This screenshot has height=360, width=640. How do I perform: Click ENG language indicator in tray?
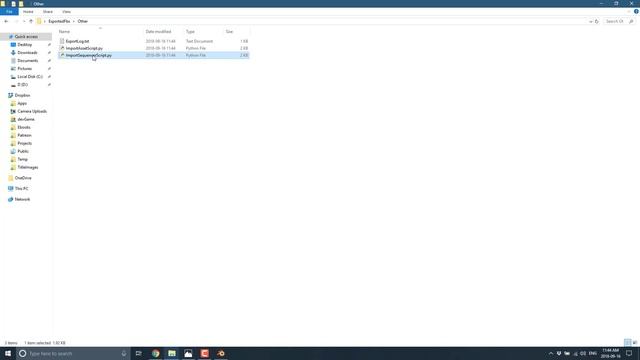pyautogui.click(x=593, y=353)
